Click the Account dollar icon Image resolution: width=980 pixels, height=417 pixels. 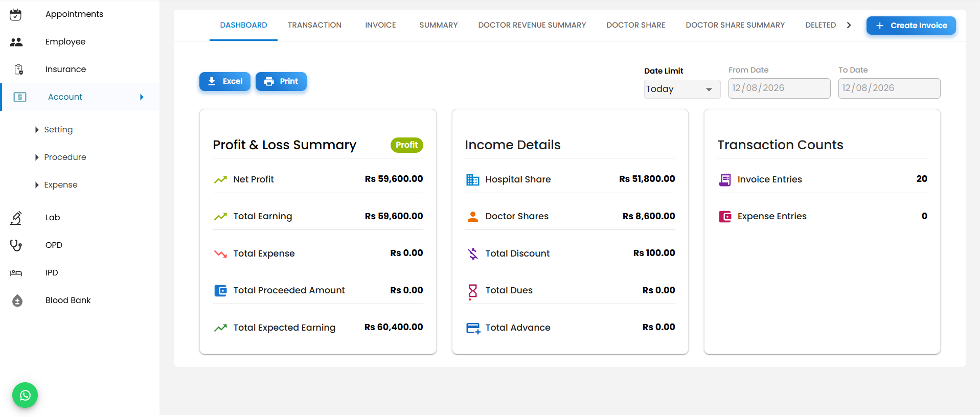pyautogui.click(x=20, y=97)
